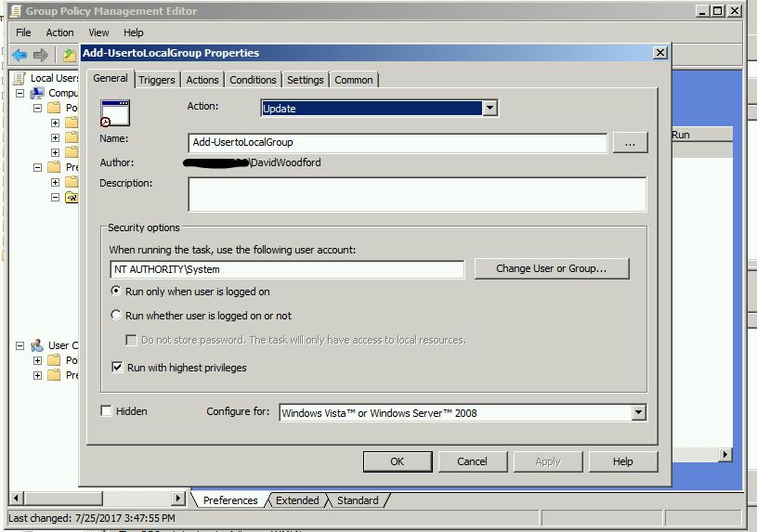Screen dimensions: 757x532
Task: Click the Up folder toolbar icon
Action: [70, 55]
